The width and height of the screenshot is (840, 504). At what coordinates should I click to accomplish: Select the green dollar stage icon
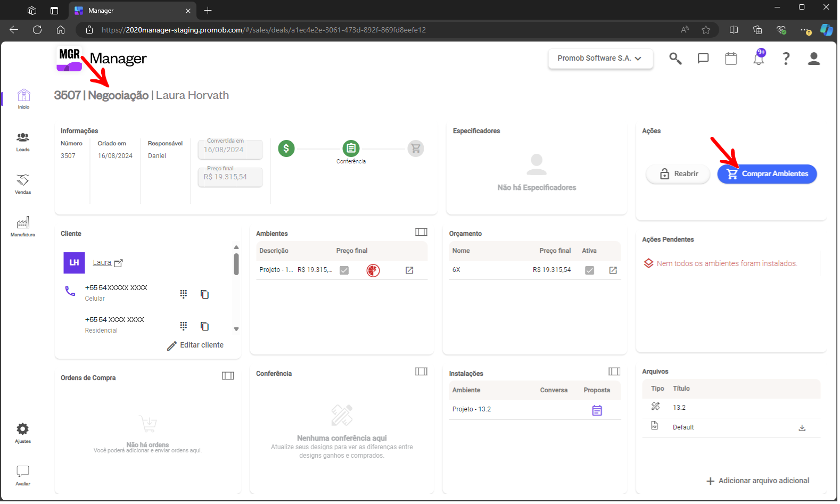click(286, 148)
